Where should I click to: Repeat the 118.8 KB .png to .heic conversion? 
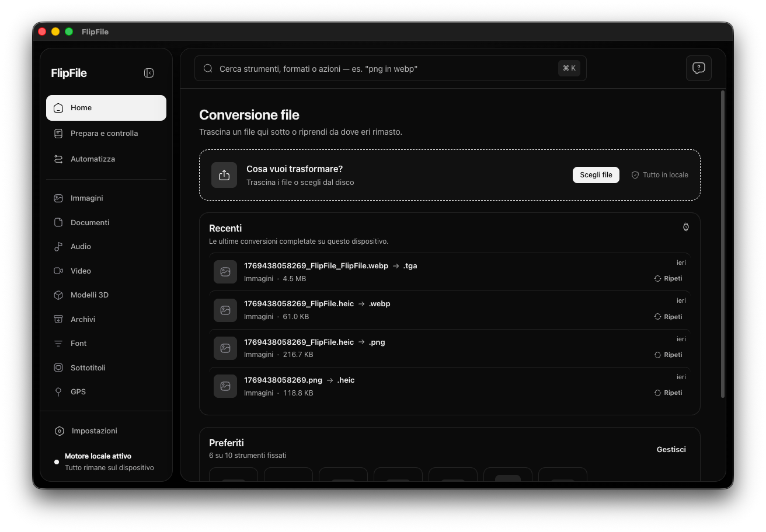click(668, 393)
